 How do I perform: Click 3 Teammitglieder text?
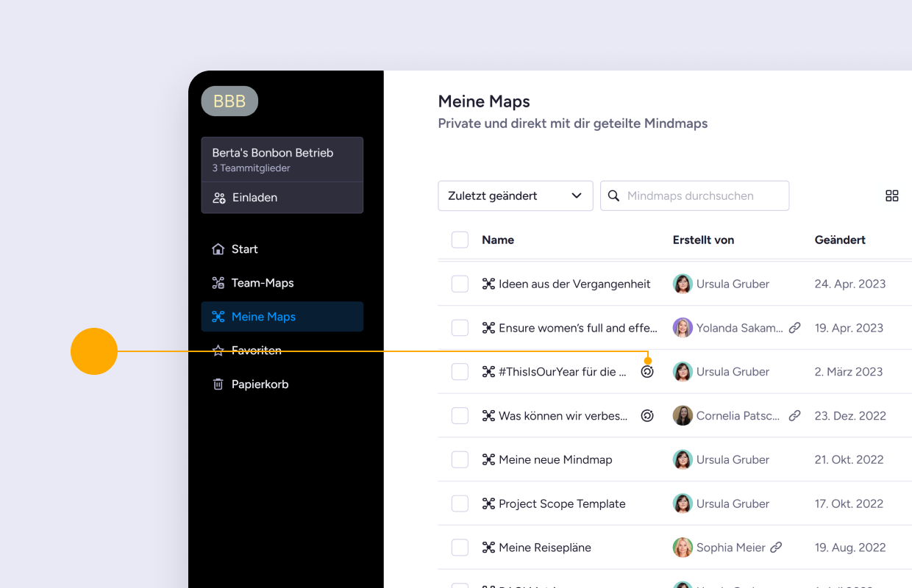click(251, 168)
